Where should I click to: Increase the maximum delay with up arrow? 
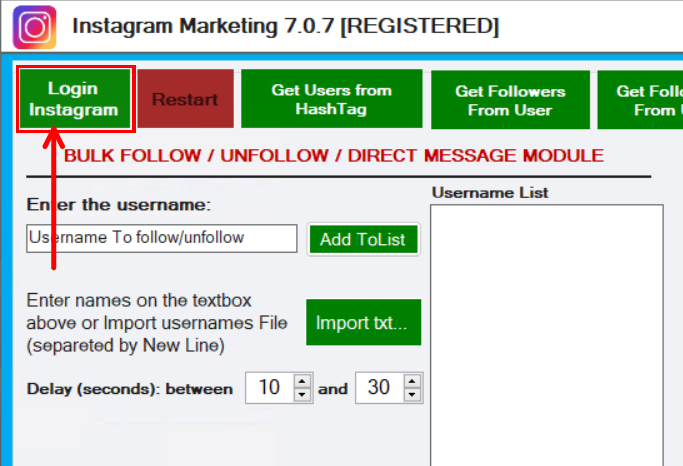pyautogui.click(x=413, y=381)
